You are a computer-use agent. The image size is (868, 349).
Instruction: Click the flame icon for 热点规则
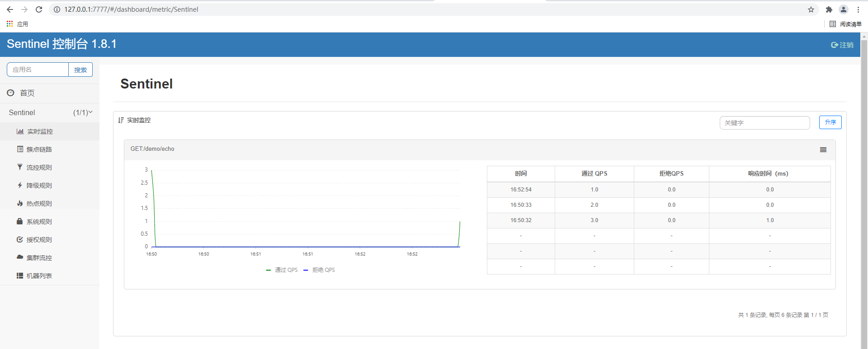pos(20,203)
